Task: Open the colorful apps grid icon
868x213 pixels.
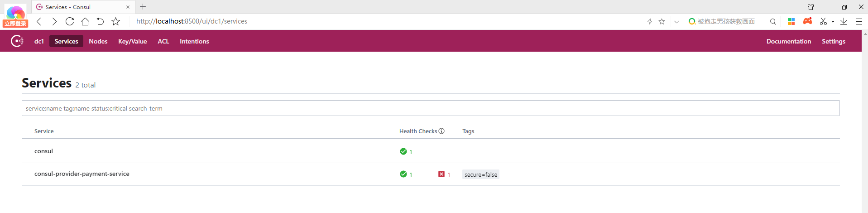Action: pos(791,21)
